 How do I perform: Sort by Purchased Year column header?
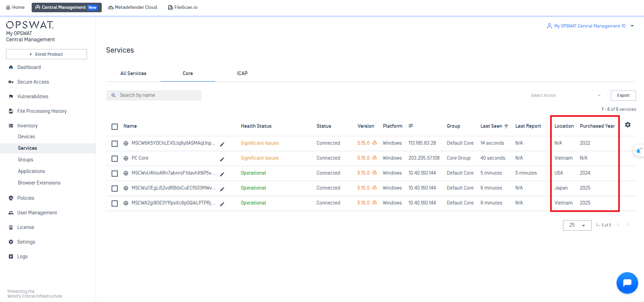(x=597, y=126)
